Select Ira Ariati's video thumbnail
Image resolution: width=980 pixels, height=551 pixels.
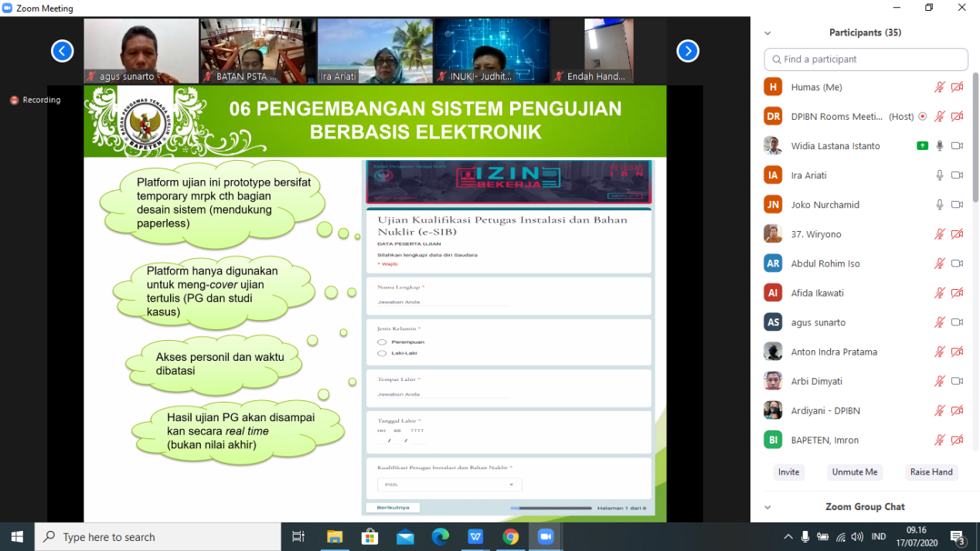point(376,51)
